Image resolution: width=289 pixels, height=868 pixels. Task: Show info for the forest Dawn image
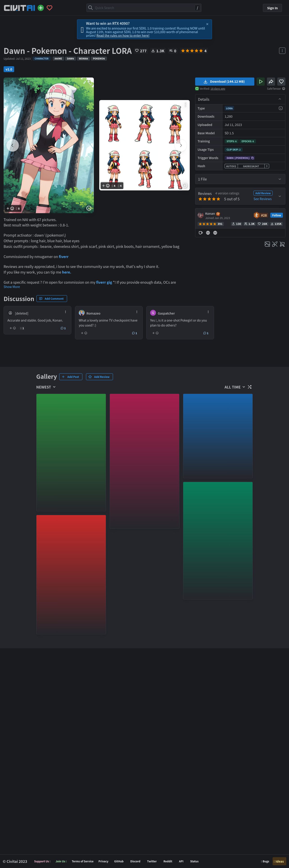coord(89,208)
